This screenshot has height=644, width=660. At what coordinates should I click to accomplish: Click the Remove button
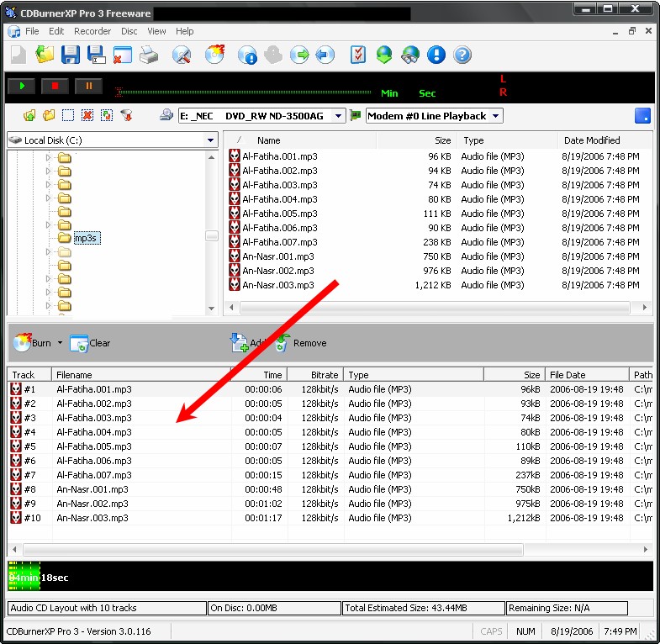(300, 343)
